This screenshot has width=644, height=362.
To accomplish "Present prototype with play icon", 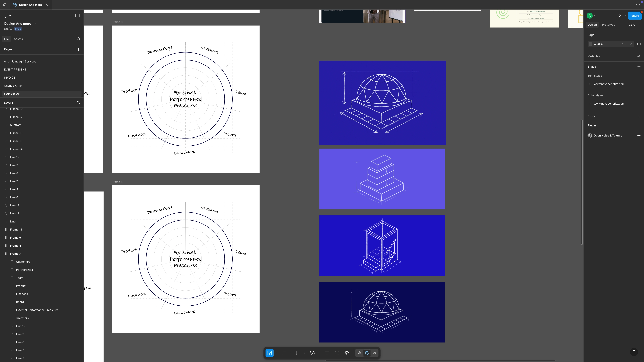I will [x=619, y=15].
